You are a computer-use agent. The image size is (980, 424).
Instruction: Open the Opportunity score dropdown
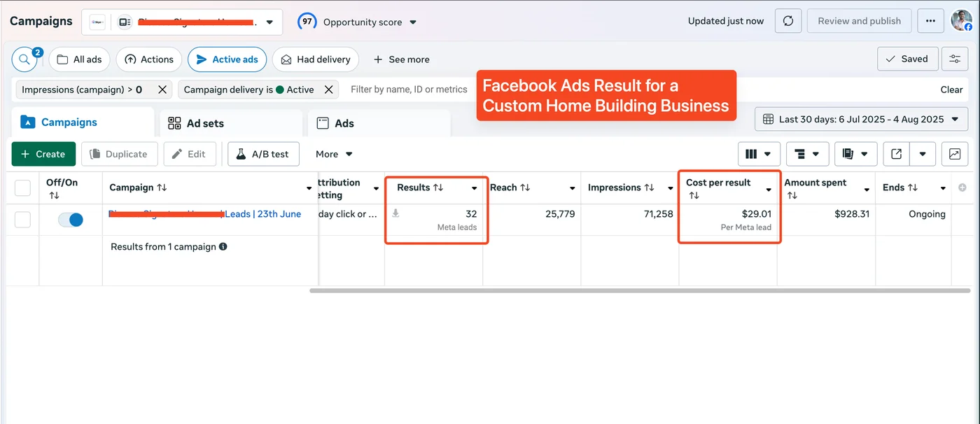(x=411, y=22)
